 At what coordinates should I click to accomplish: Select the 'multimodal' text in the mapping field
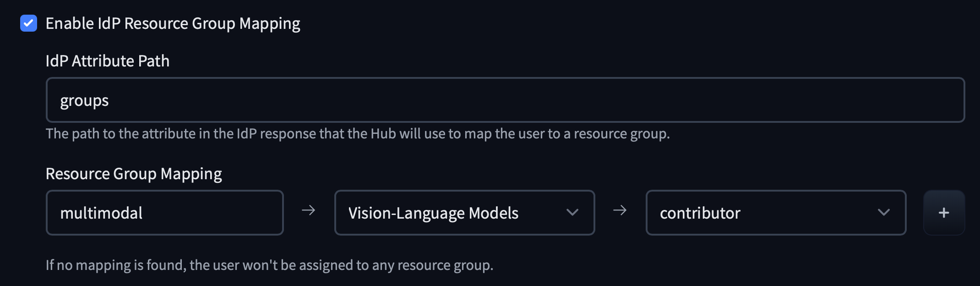101,213
